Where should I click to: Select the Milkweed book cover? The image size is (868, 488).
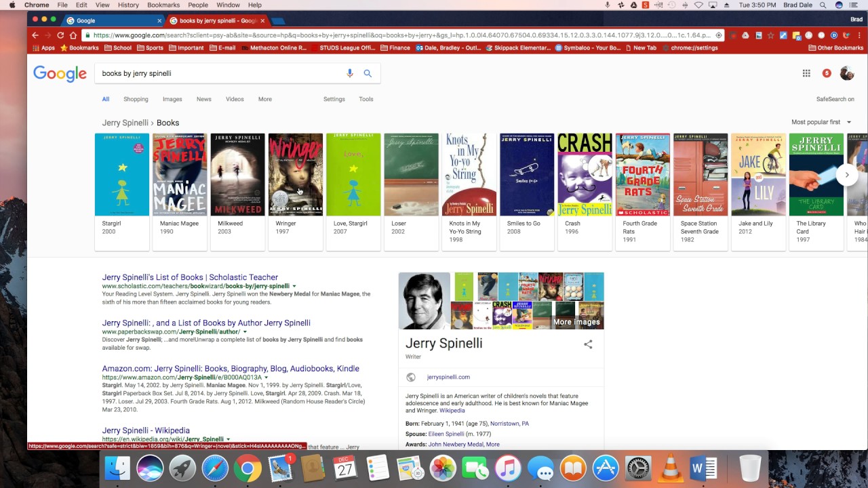(x=237, y=174)
